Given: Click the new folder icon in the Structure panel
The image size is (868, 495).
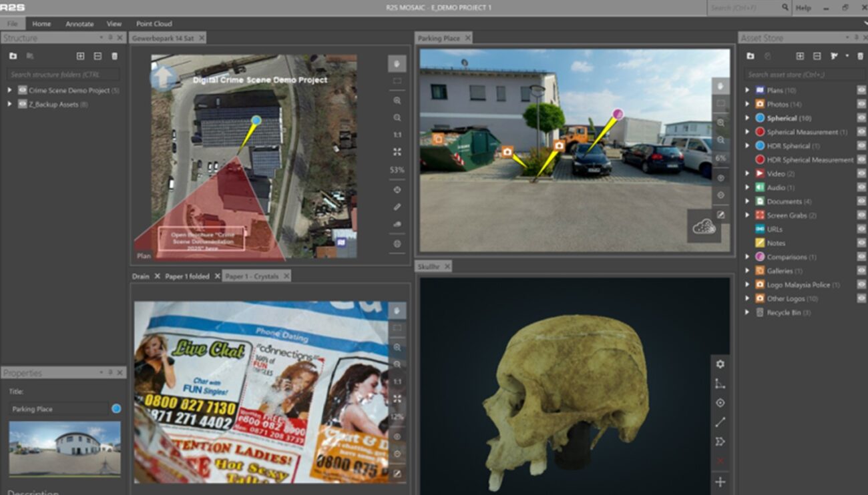Looking at the screenshot, I should coord(13,56).
